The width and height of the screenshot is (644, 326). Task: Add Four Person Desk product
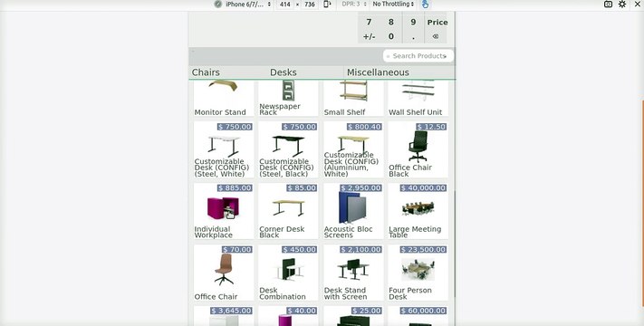click(x=418, y=273)
